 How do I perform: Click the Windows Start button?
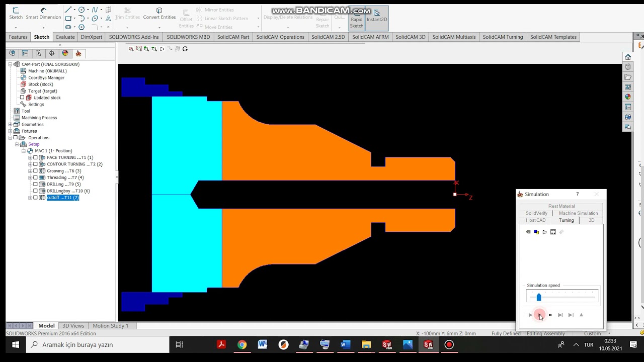coord(15,345)
